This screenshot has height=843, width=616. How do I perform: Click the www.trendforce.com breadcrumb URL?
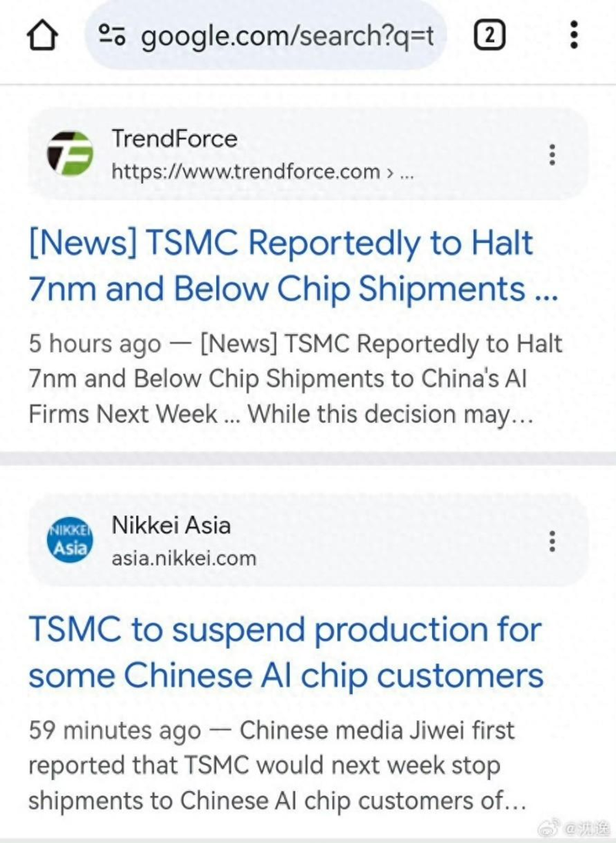(246, 171)
